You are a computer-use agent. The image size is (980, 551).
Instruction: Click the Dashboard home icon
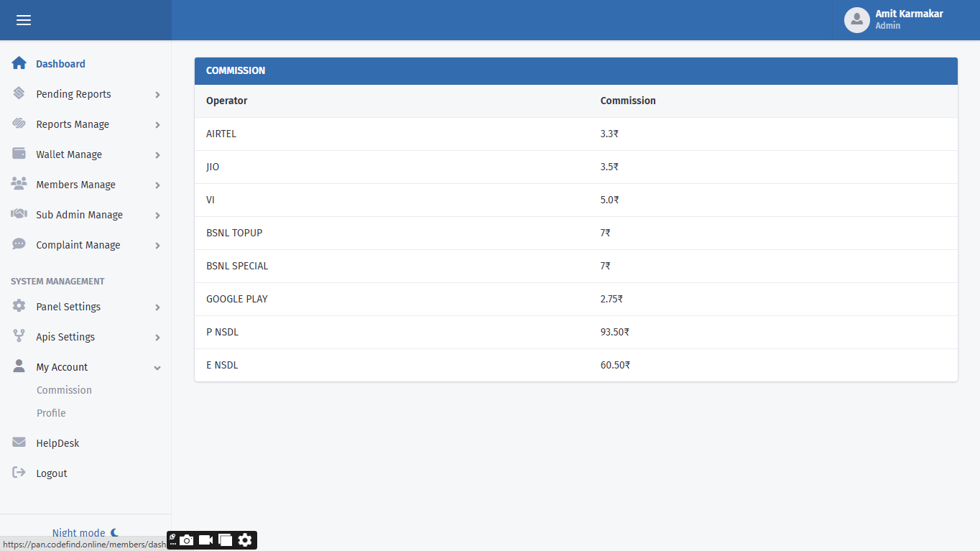click(19, 63)
